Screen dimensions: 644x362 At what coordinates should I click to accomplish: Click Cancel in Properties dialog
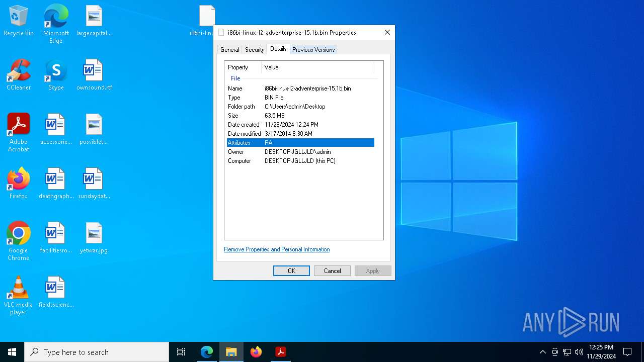click(x=332, y=270)
